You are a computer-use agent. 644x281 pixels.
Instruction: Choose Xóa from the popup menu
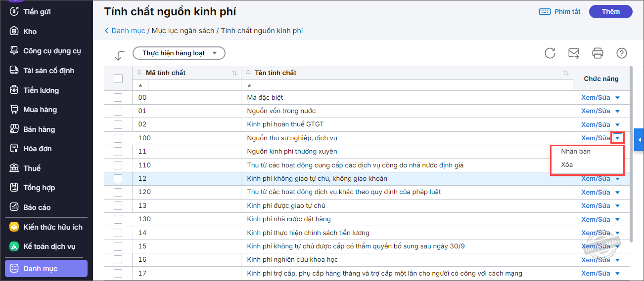coord(567,165)
